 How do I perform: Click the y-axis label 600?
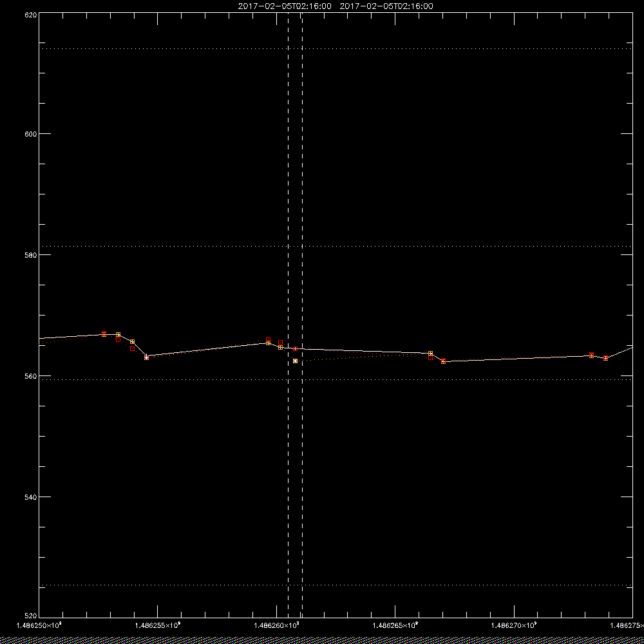point(32,133)
